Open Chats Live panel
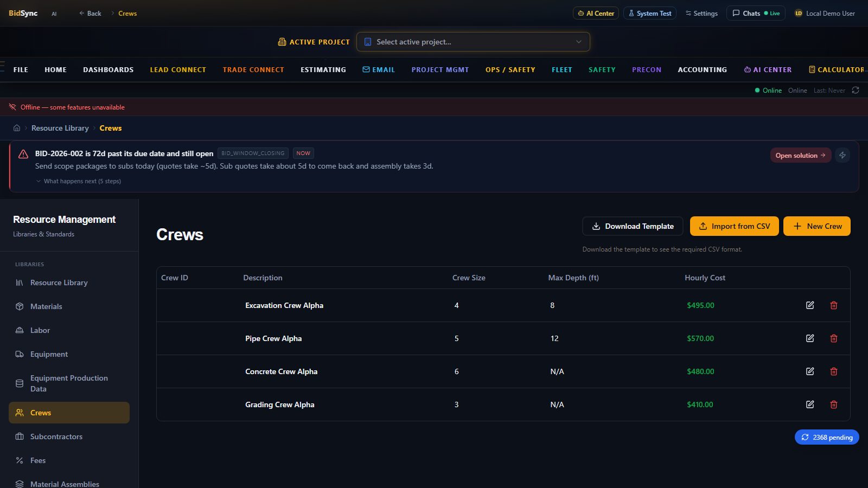The width and height of the screenshot is (868, 488). (x=756, y=13)
